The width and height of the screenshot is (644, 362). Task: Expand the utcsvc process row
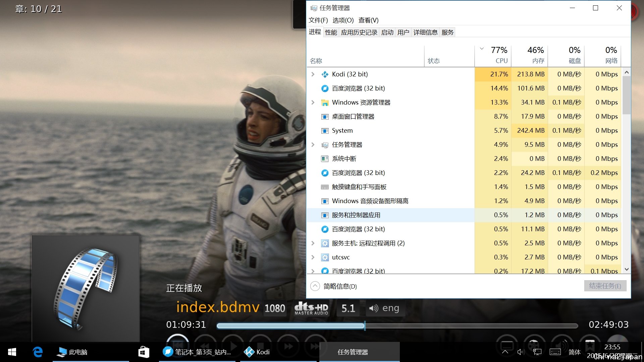coord(313,257)
